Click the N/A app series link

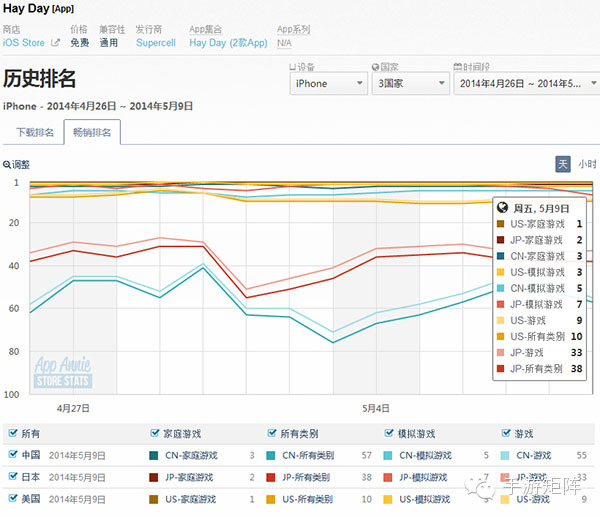point(284,43)
